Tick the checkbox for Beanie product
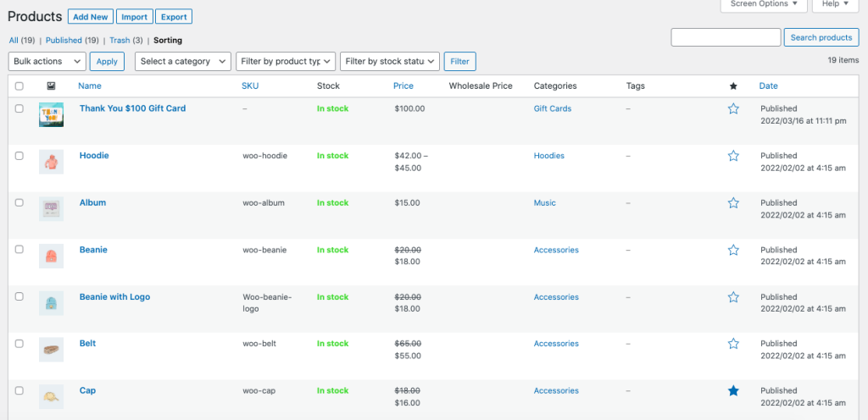 19,250
